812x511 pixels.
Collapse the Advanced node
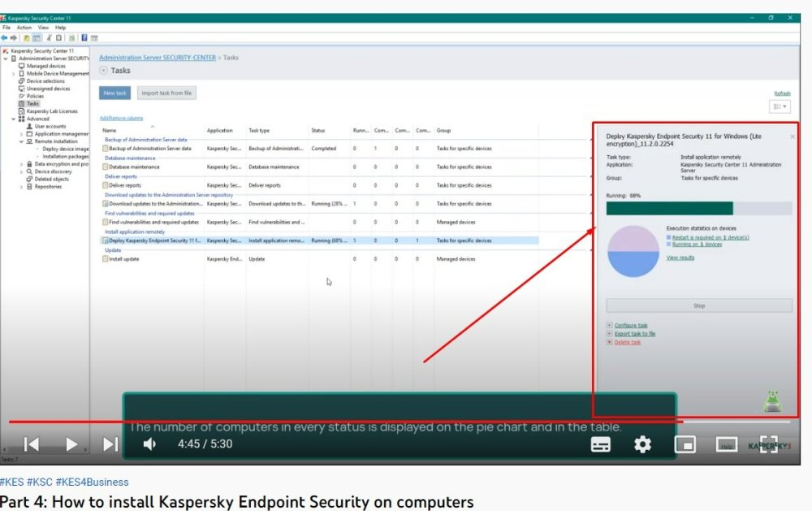[14, 119]
